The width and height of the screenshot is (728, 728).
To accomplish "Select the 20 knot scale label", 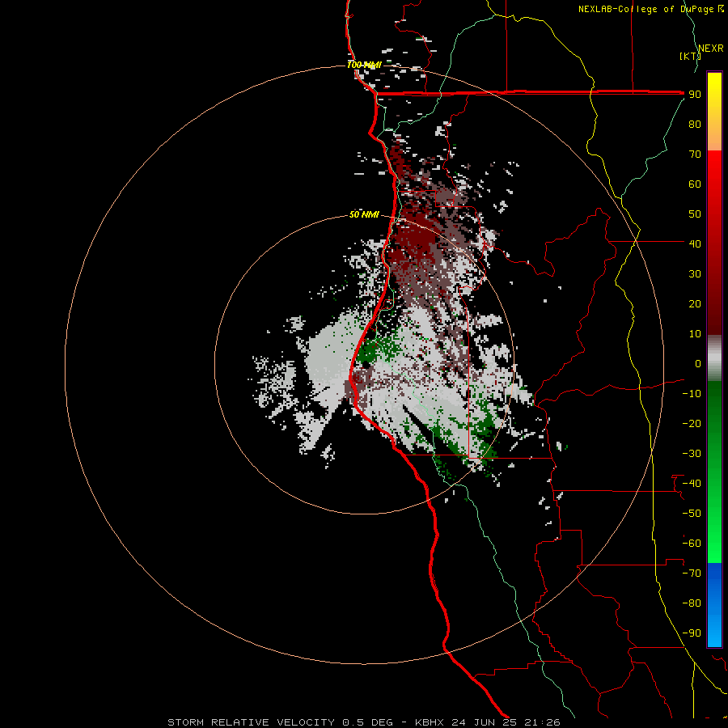I will pyautogui.click(x=695, y=303).
